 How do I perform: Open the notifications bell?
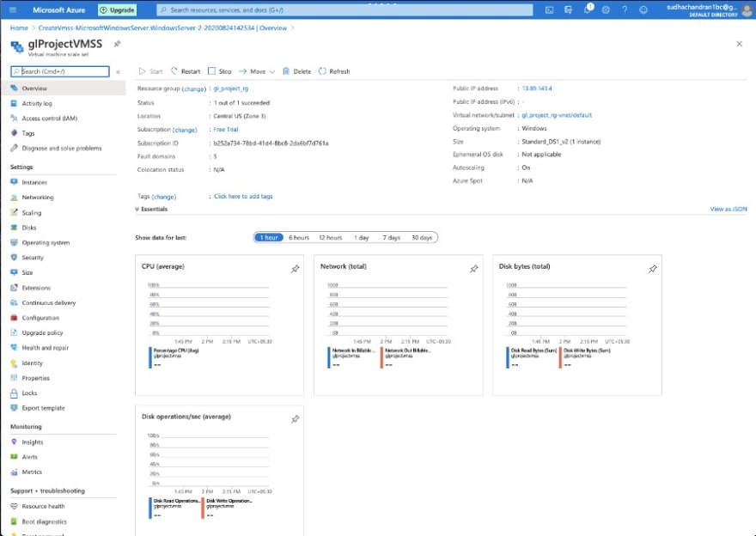point(588,9)
